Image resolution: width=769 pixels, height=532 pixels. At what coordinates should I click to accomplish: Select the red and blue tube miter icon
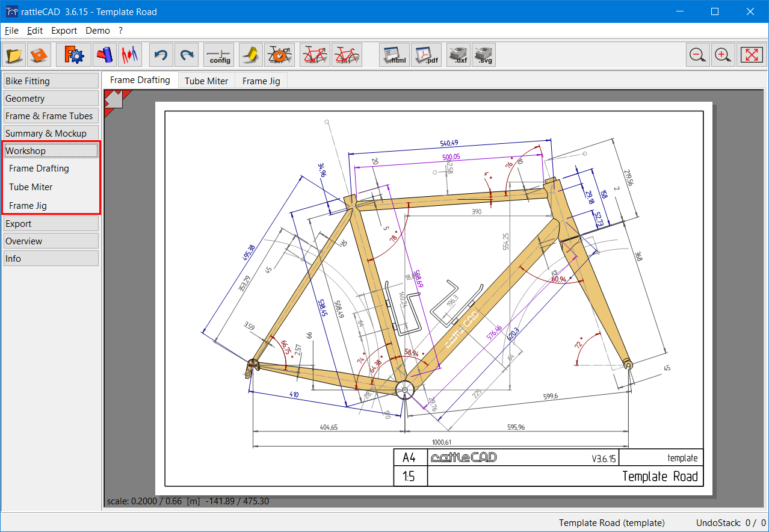point(105,55)
